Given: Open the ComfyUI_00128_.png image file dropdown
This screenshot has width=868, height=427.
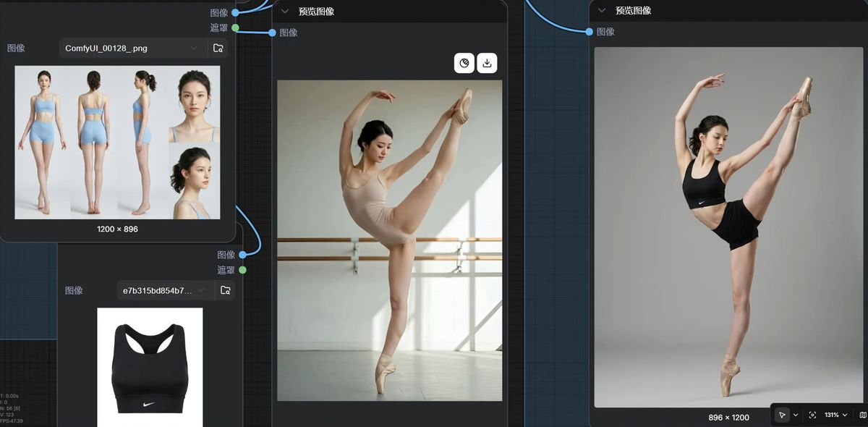Looking at the screenshot, I should (133, 48).
